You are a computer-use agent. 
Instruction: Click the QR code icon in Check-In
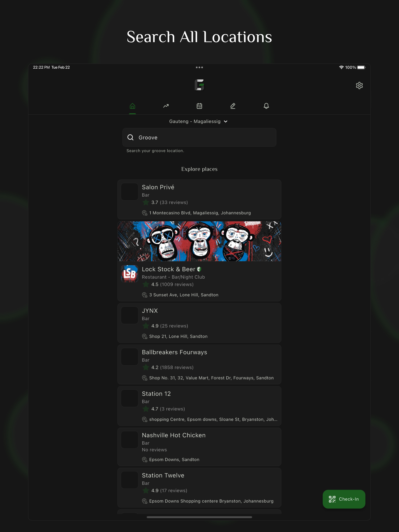[x=332, y=499]
